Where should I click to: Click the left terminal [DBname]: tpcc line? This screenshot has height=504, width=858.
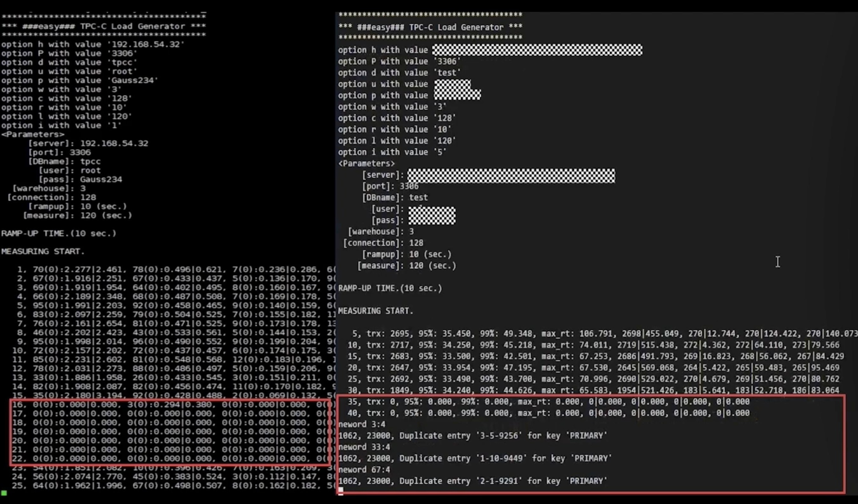(x=64, y=162)
